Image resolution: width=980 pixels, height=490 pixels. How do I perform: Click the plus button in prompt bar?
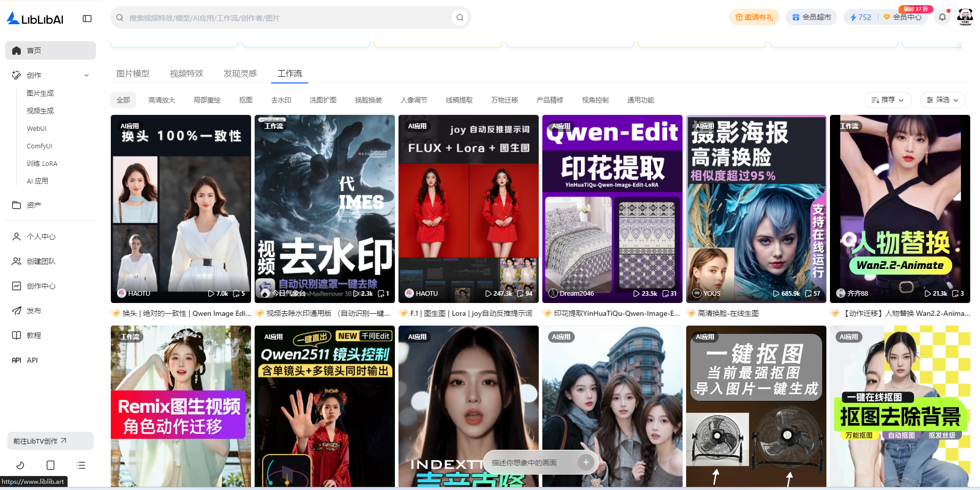coord(586,462)
